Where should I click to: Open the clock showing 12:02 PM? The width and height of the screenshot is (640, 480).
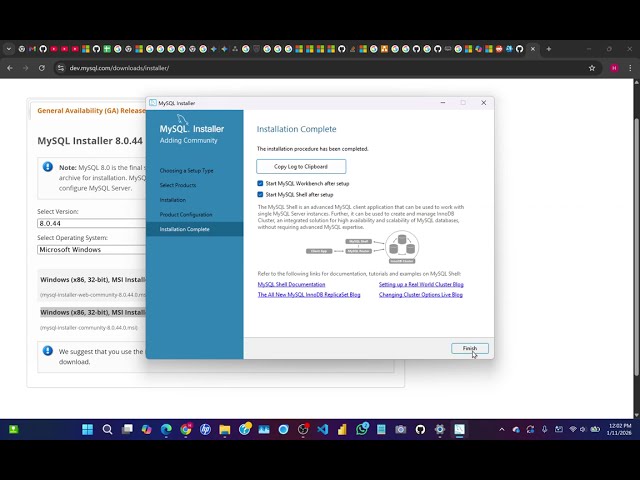[x=620, y=429]
